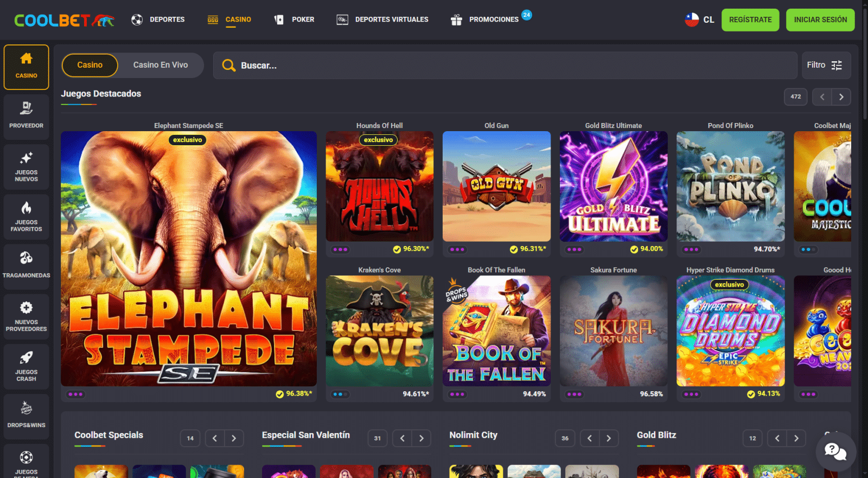Open the Coolbet logo home link
This screenshot has width=868, height=478.
tap(64, 20)
